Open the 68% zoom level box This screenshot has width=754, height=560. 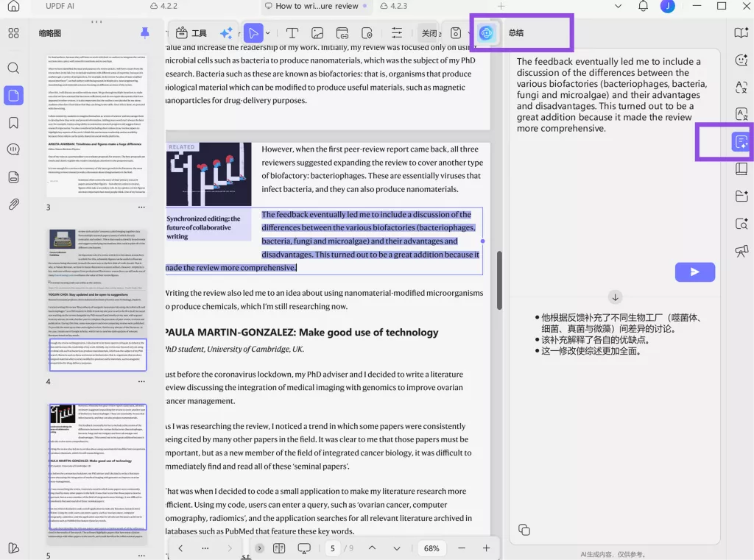click(x=431, y=548)
